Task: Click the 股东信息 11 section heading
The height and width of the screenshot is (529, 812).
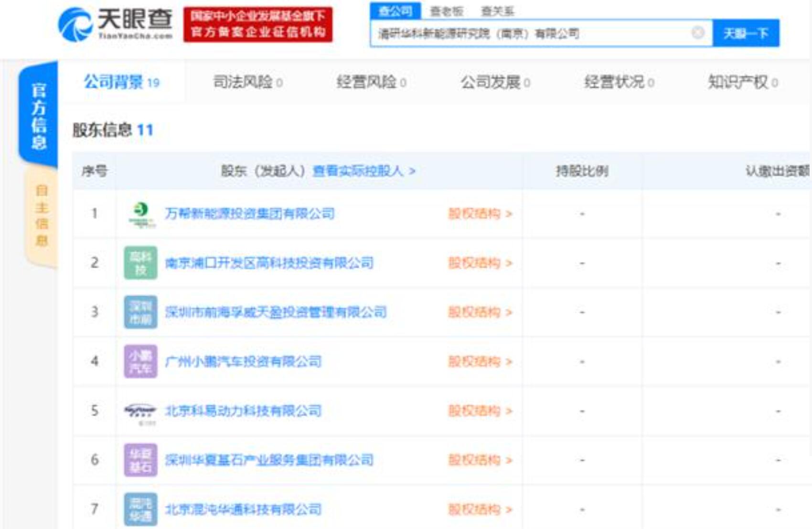Action: (x=113, y=130)
